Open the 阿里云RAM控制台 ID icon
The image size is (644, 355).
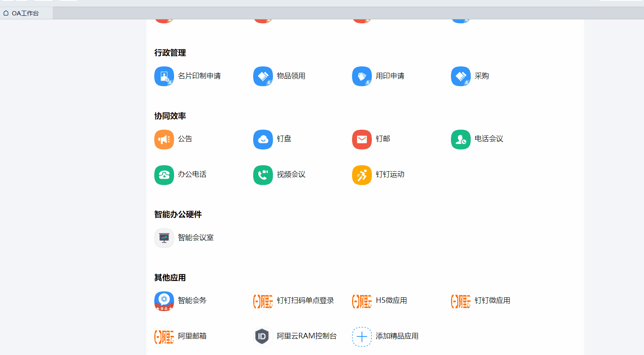tap(263, 337)
